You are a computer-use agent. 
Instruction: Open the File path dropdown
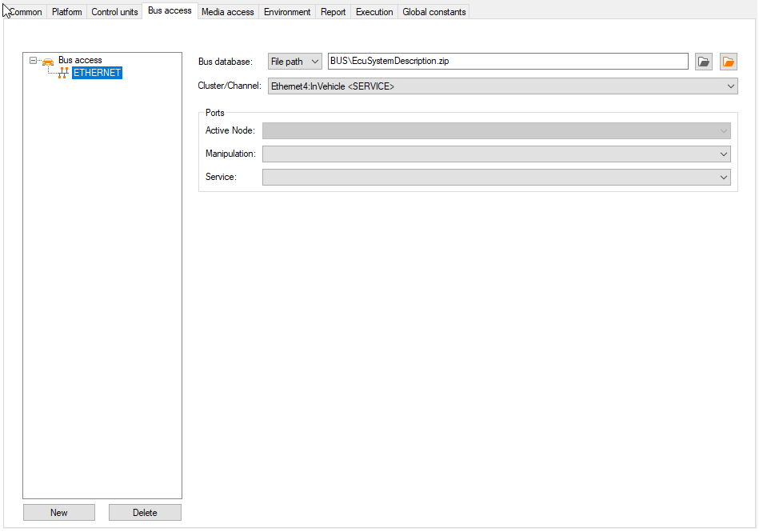coord(295,62)
